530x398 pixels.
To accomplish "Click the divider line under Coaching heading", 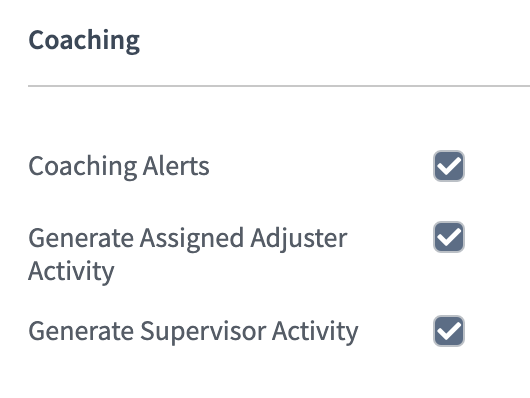I will point(279,86).
